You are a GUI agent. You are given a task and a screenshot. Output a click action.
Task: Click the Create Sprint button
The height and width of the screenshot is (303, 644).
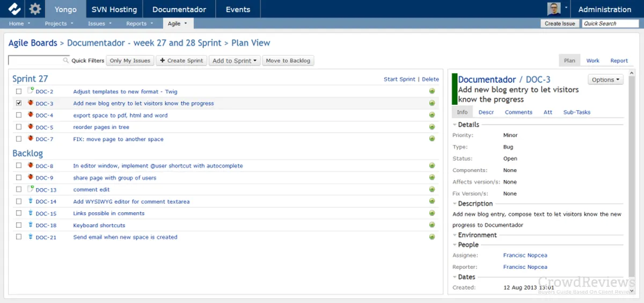coord(181,61)
